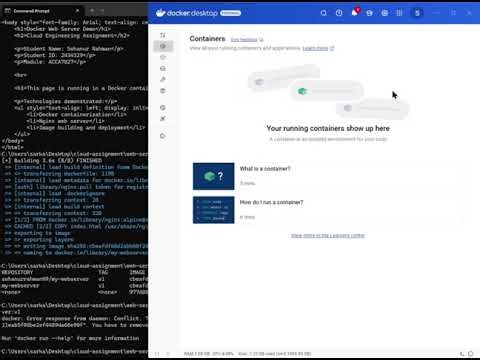
Task: Open the 'What is a container?' thumbnail
Action: point(213,176)
